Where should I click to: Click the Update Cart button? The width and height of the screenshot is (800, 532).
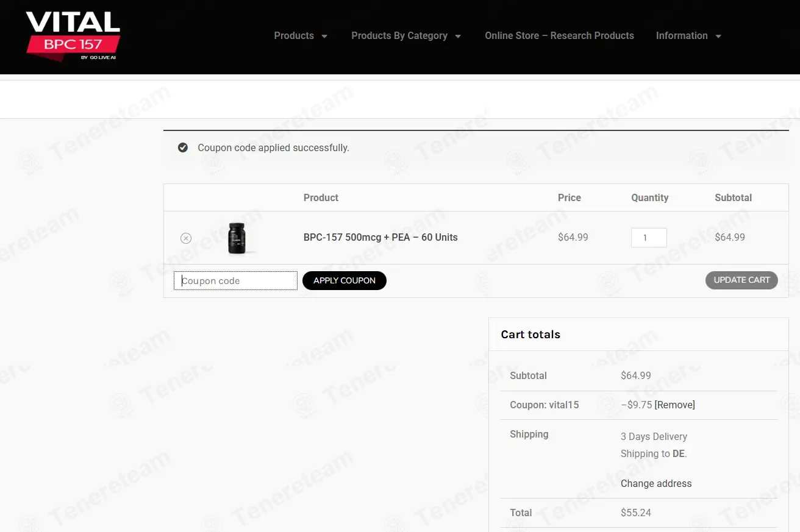click(x=741, y=280)
